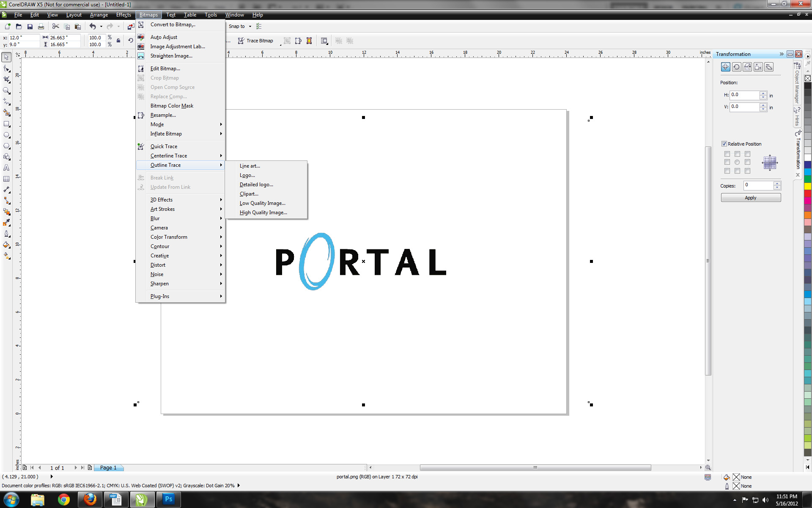Screen dimensions: 812x508
Task: Expand the Art Strokes submenu
Action: (181, 209)
